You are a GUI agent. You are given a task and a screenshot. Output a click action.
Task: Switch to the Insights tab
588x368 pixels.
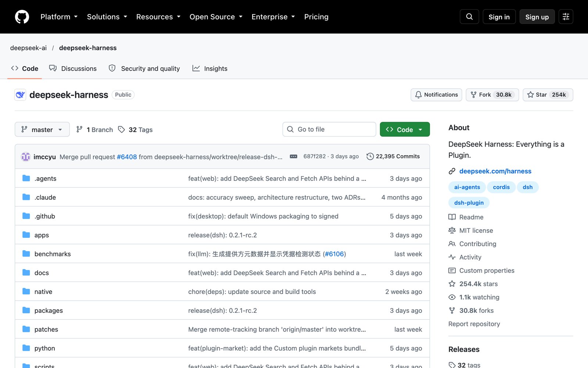[x=210, y=68]
